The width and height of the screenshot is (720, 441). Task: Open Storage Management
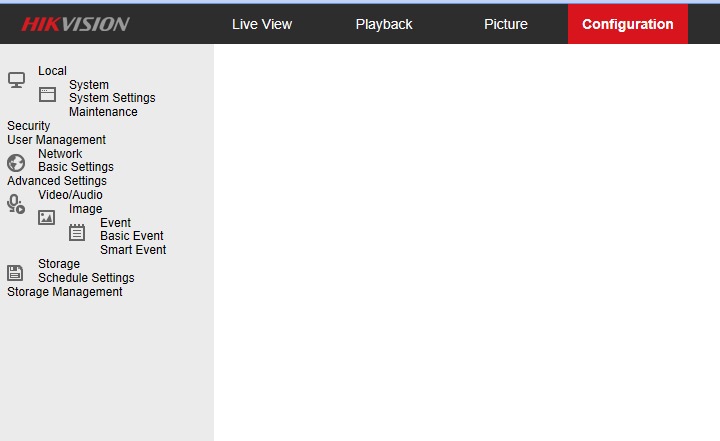(65, 292)
